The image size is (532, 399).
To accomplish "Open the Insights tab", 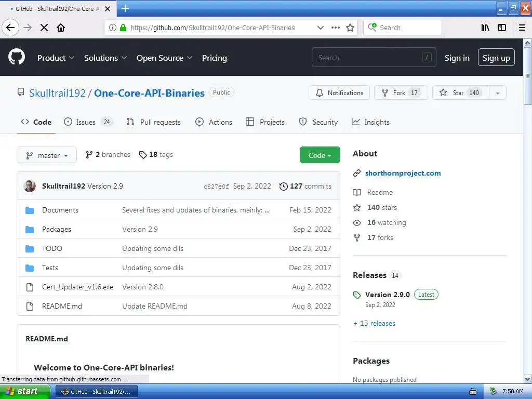I will 370,122.
